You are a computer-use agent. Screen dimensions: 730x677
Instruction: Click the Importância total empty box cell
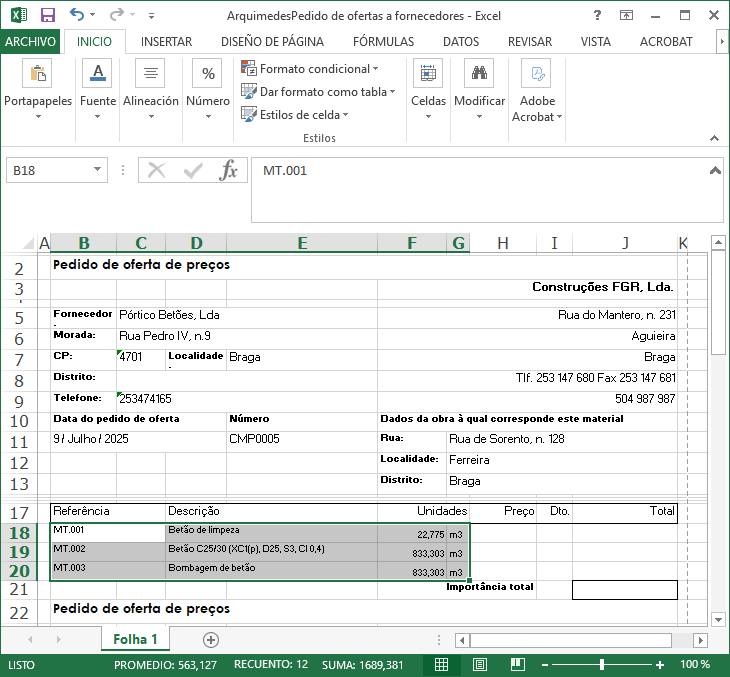[x=624, y=590]
